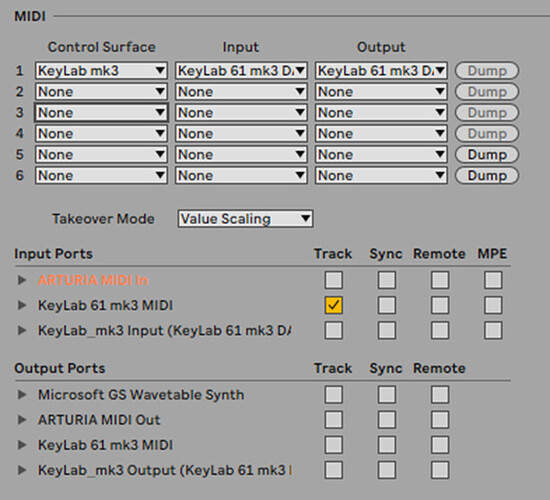Expand KeyLab 61 mk3 MIDI input port

[22, 305]
